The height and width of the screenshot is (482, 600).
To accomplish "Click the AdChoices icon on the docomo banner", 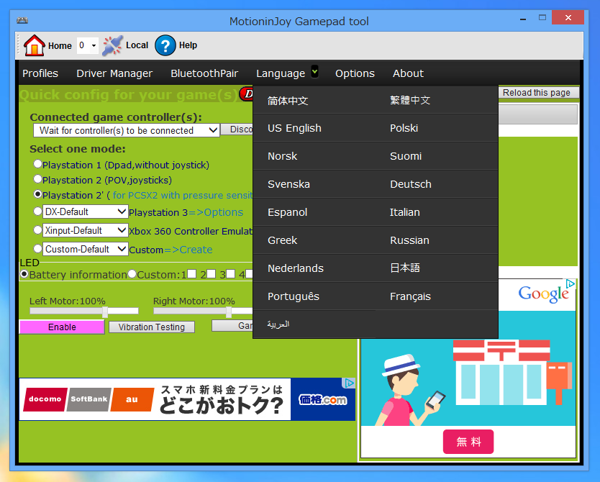I will [x=349, y=383].
